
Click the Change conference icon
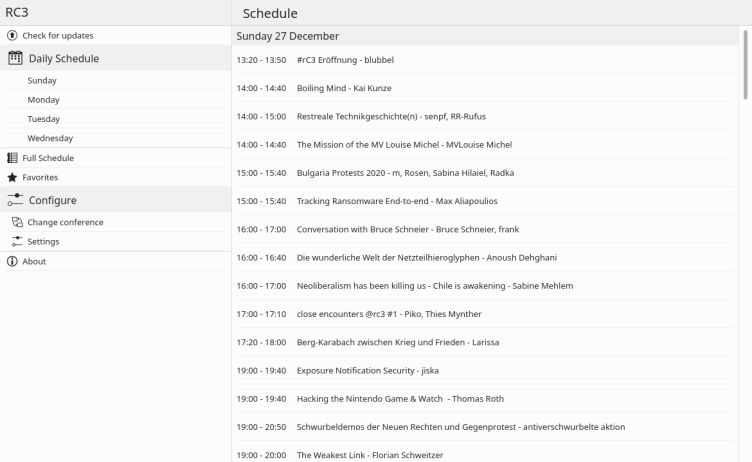coord(17,222)
